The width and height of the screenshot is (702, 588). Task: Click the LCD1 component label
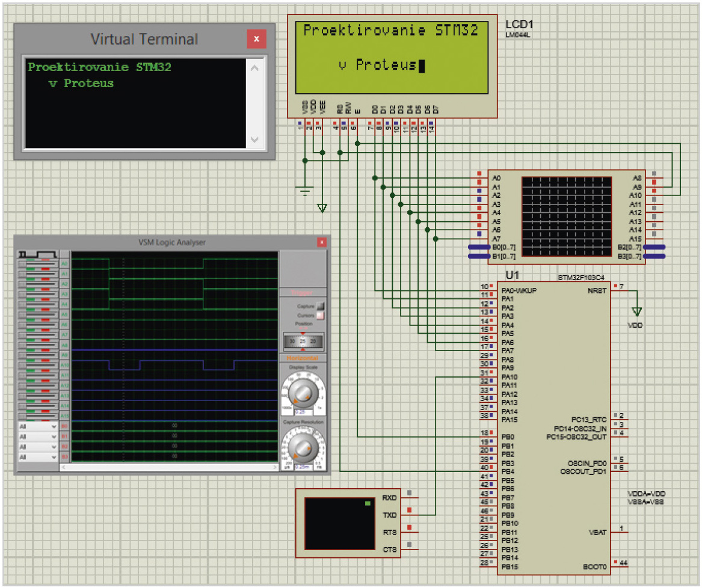click(x=519, y=25)
